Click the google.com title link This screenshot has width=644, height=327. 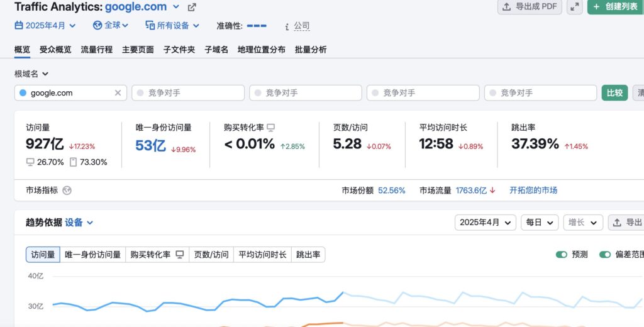(136, 6)
